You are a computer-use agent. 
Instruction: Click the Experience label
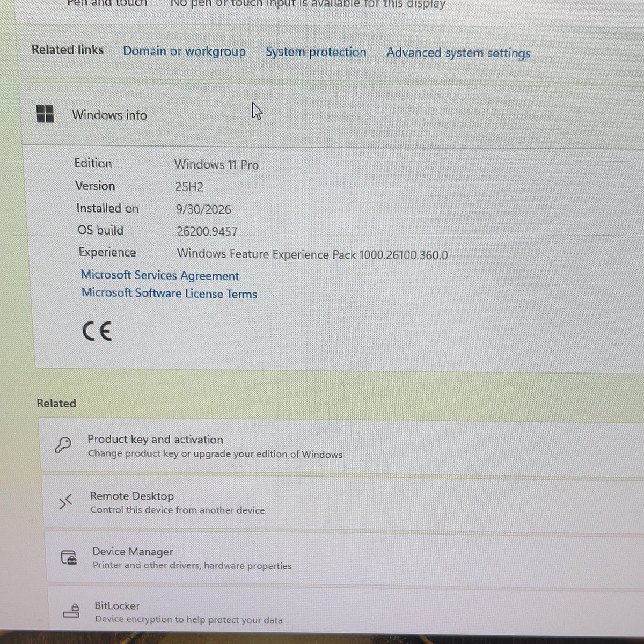coord(107,252)
